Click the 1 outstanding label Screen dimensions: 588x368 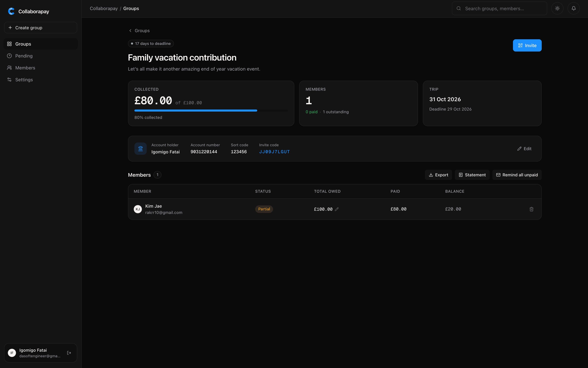coord(336,112)
